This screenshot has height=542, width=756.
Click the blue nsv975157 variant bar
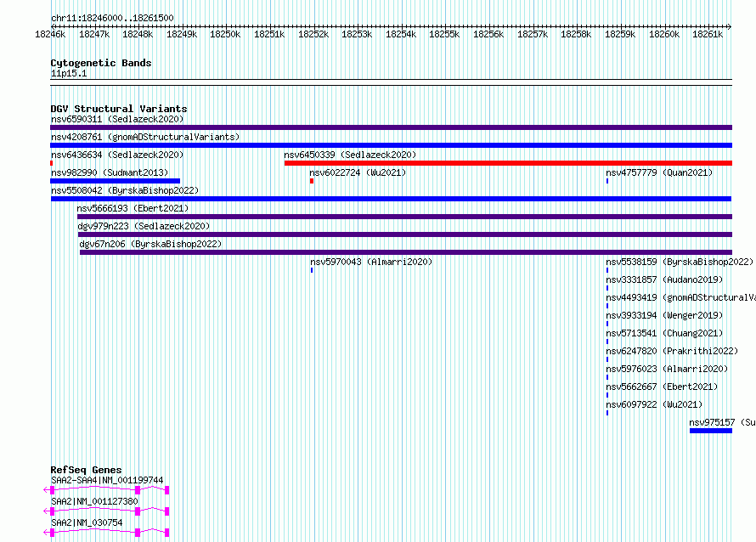click(711, 431)
